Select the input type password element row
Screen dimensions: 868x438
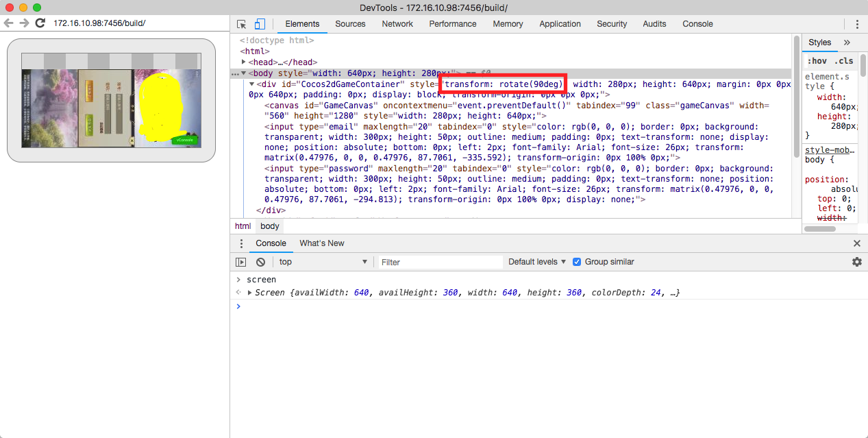pos(517,184)
